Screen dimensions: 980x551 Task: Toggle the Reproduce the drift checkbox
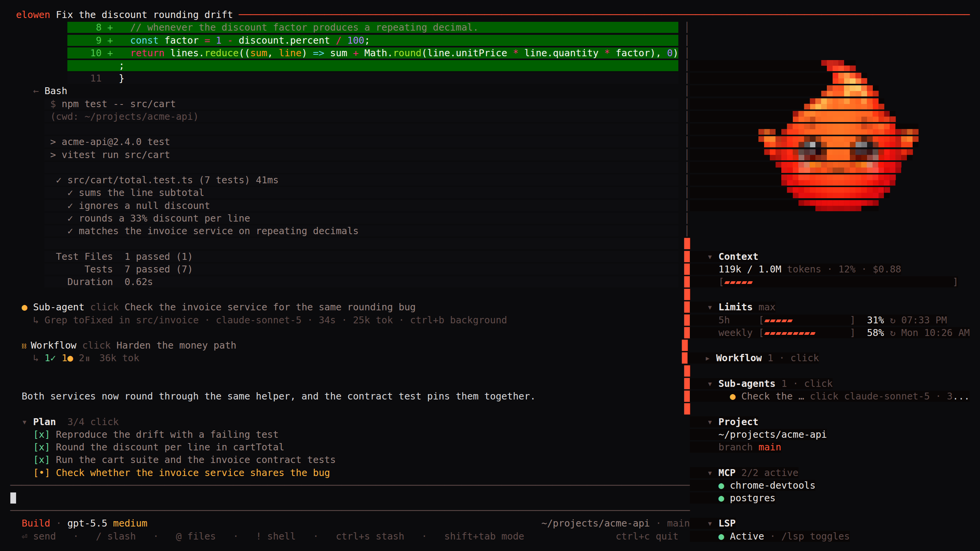pos(41,435)
